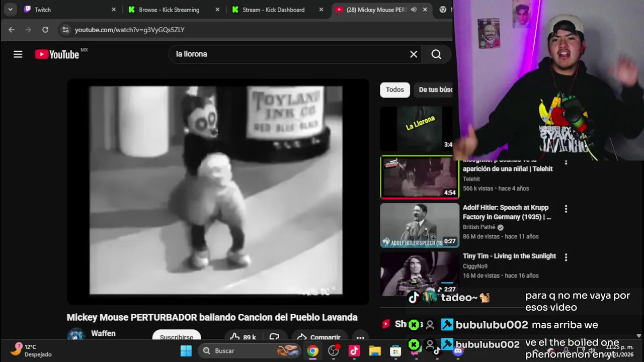Viewport: 644px width, 362px height.
Task: Open TikTok app from the taskbar
Action: coord(354,351)
